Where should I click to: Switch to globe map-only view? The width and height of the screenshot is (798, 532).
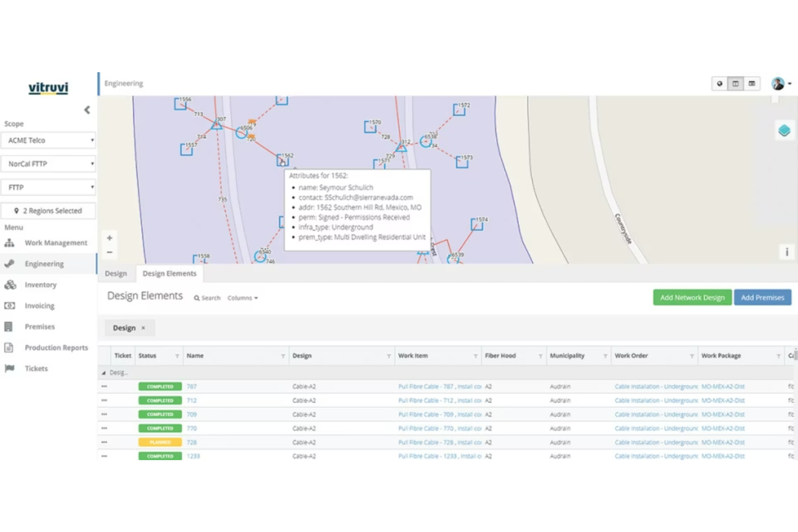[x=719, y=84]
